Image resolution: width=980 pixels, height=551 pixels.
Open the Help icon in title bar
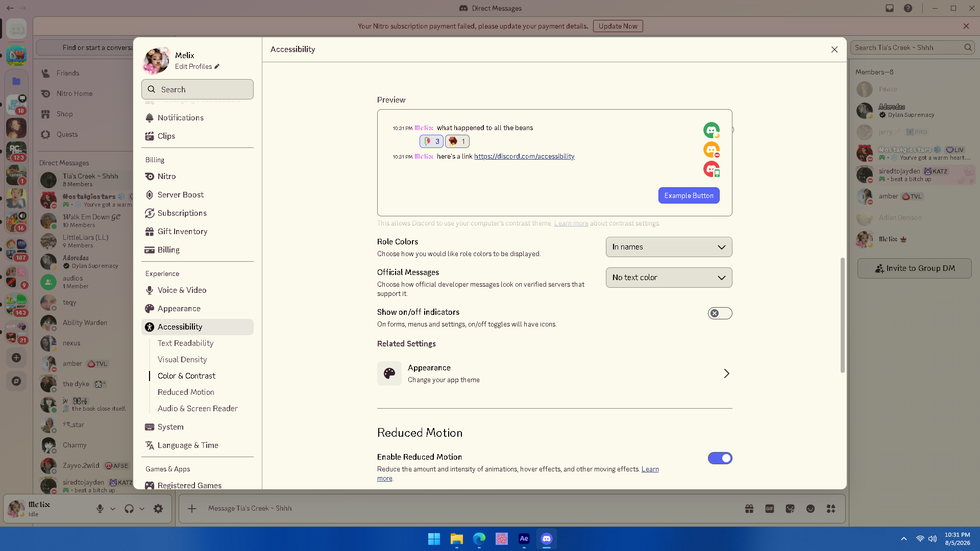tap(908, 8)
